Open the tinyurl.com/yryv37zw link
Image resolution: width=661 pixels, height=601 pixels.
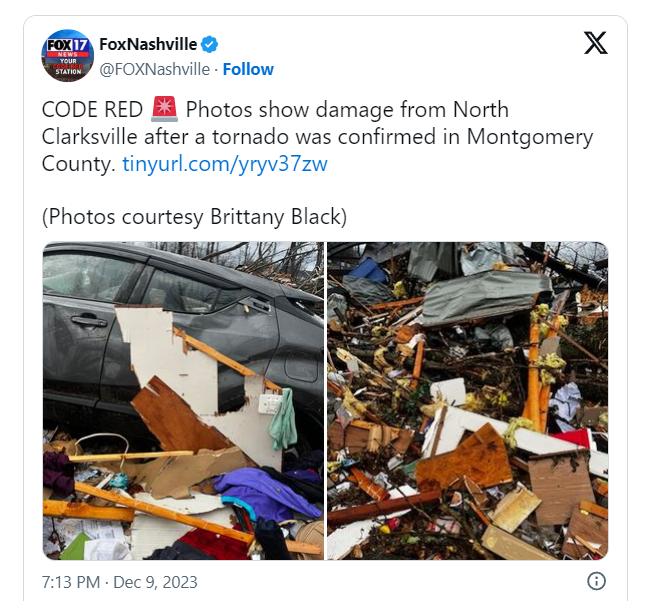pos(225,164)
